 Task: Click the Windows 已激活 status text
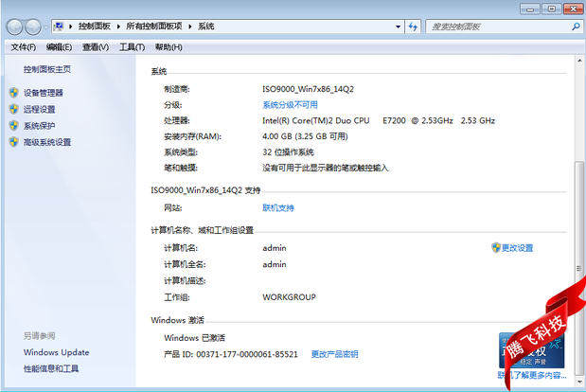pos(195,338)
